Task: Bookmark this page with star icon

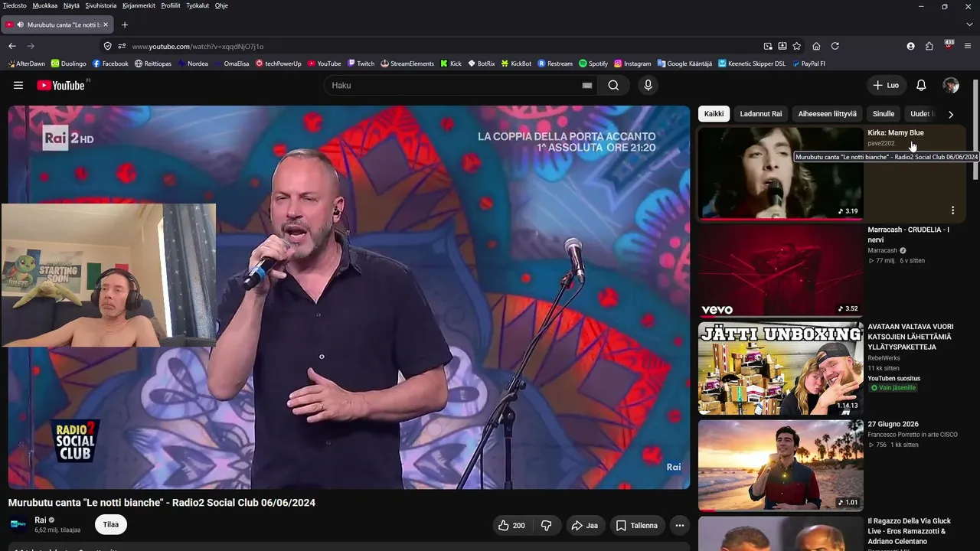Action: [797, 46]
